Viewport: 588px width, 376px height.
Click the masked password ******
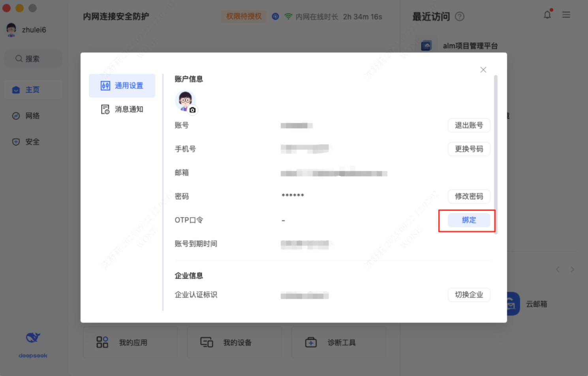tap(293, 196)
